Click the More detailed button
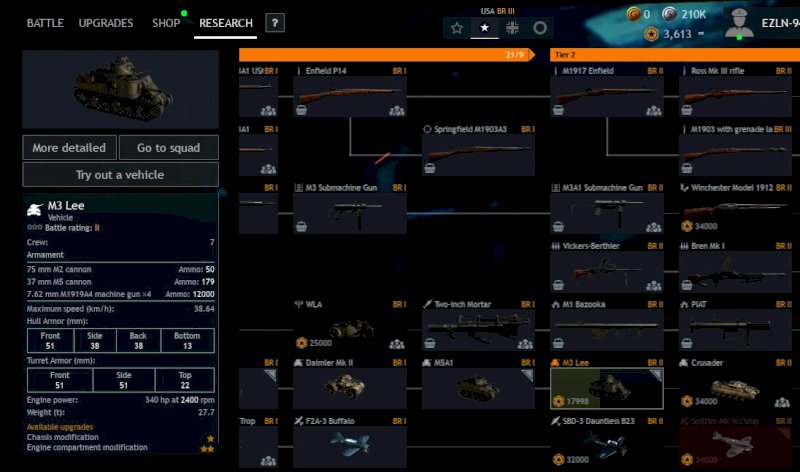The height and width of the screenshot is (472, 800). [69, 147]
